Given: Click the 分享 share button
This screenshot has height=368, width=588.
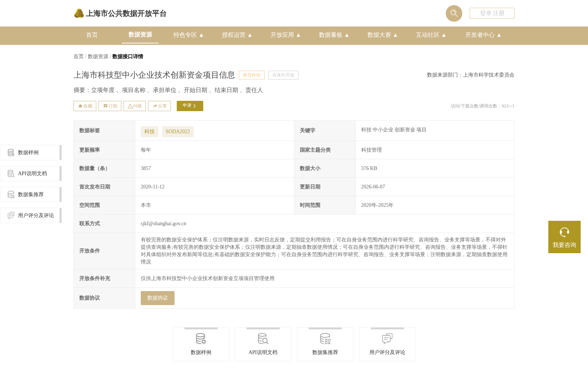Looking at the screenshot, I should [x=159, y=106].
